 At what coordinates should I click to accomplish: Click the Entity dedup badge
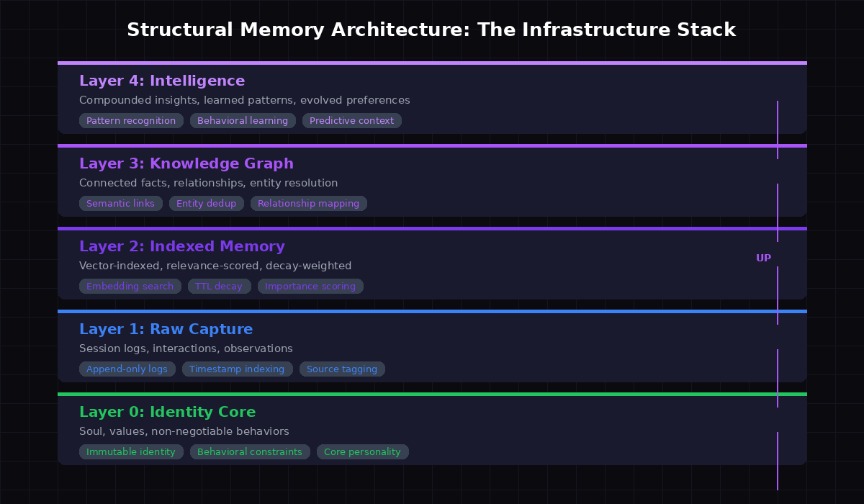tap(206, 203)
